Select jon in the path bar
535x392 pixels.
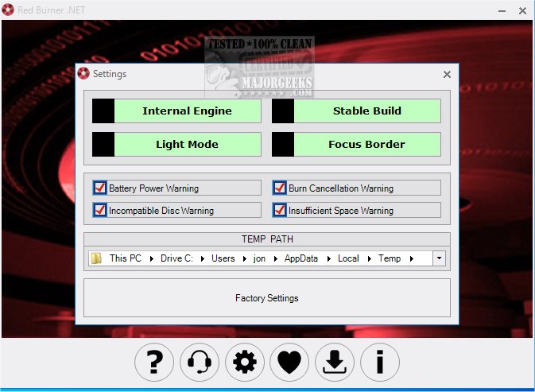(259, 258)
